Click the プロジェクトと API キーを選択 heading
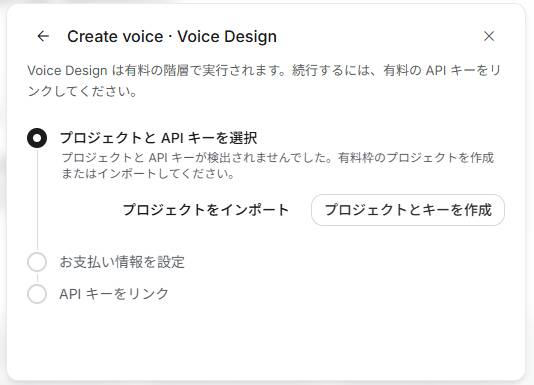The height and width of the screenshot is (385, 534). point(158,138)
